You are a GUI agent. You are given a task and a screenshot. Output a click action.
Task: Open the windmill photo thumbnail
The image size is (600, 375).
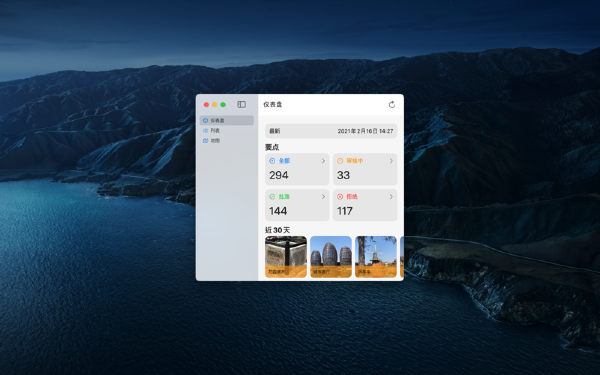coord(376,257)
